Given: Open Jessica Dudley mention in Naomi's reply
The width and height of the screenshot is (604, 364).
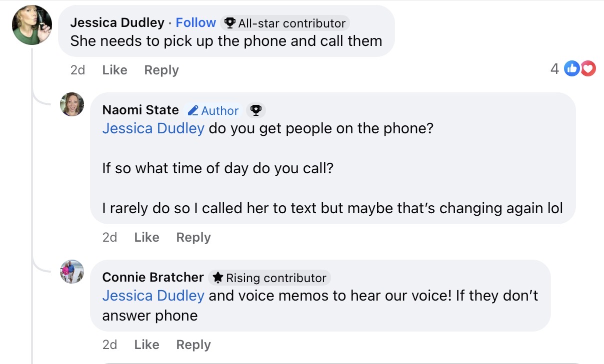Looking at the screenshot, I should [153, 128].
